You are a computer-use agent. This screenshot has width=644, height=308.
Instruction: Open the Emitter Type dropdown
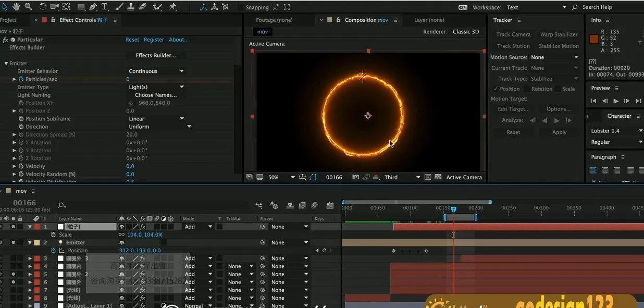156,87
